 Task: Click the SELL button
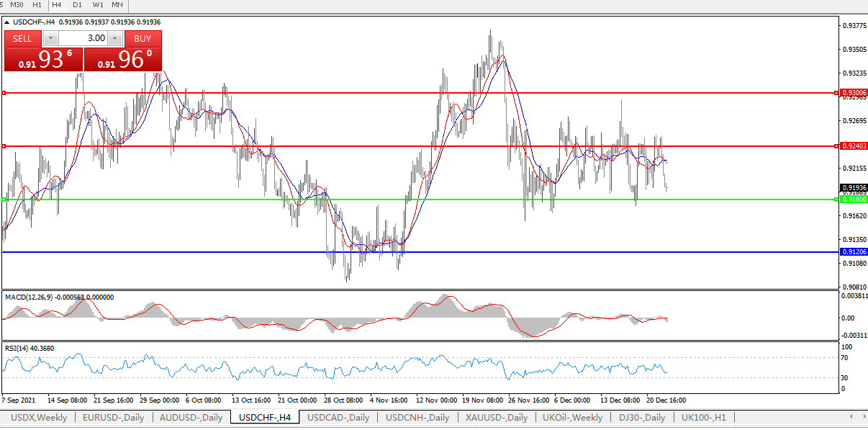pos(23,38)
